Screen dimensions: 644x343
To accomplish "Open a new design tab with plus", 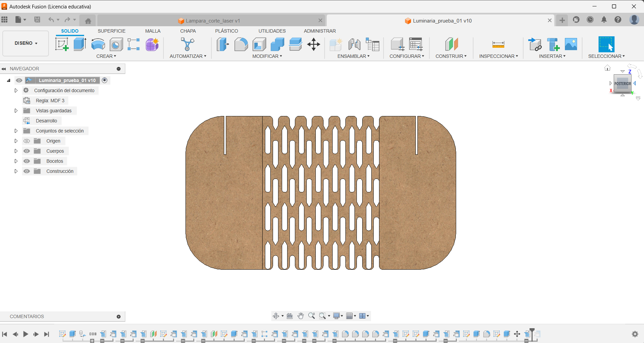I will [x=562, y=20].
